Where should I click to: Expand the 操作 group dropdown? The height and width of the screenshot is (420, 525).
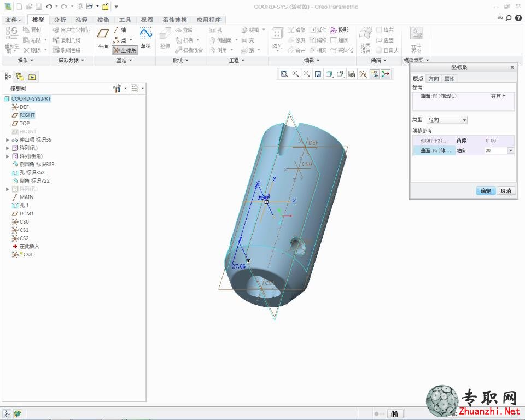[26, 60]
